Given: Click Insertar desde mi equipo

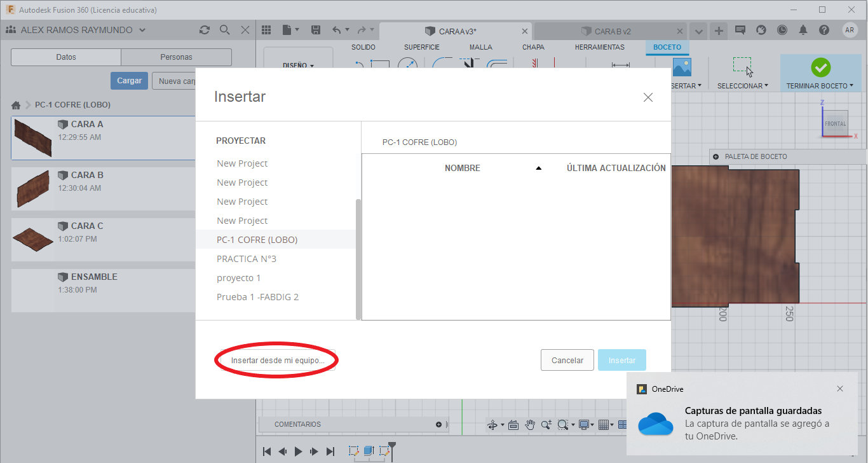Looking at the screenshot, I should (278, 361).
